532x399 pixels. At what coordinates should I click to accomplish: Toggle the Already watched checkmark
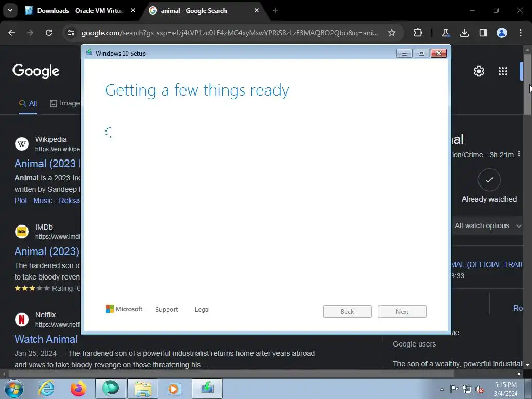(x=489, y=180)
